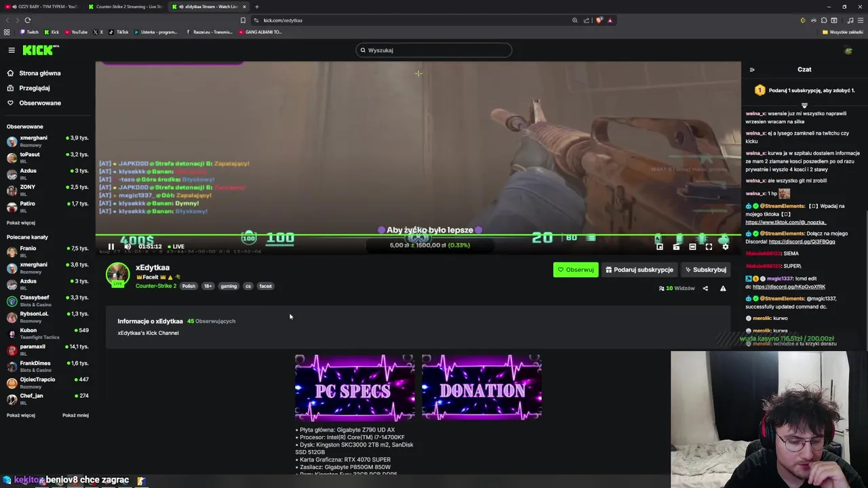Share the xEdytkaa channel

(705, 289)
